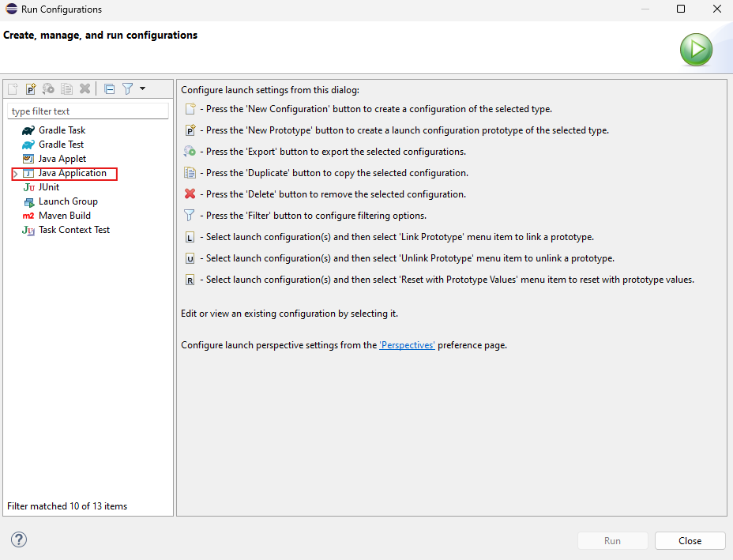Click the Duplicate configuration toolbar icon

point(67,89)
